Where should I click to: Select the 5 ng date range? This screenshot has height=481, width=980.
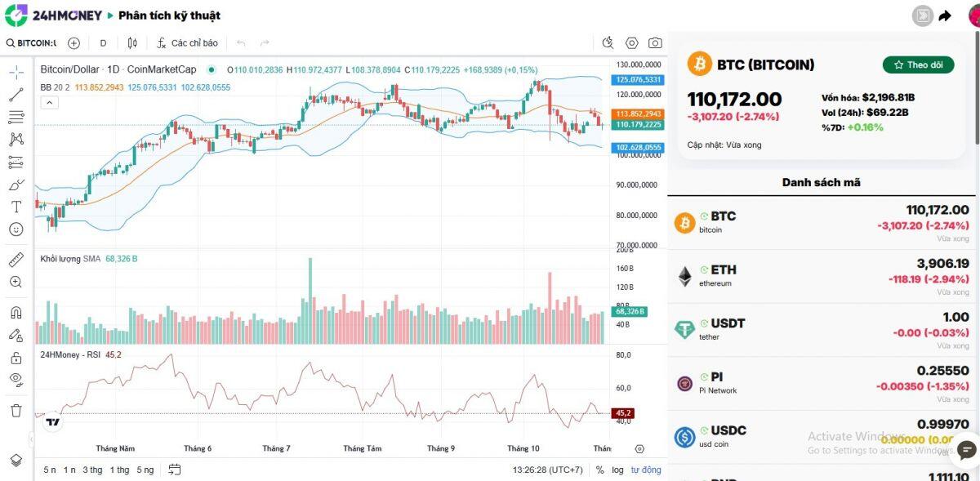pyautogui.click(x=145, y=470)
